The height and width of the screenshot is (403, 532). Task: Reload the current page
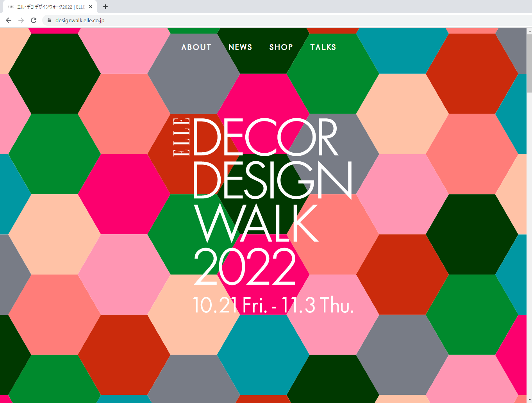click(x=34, y=20)
